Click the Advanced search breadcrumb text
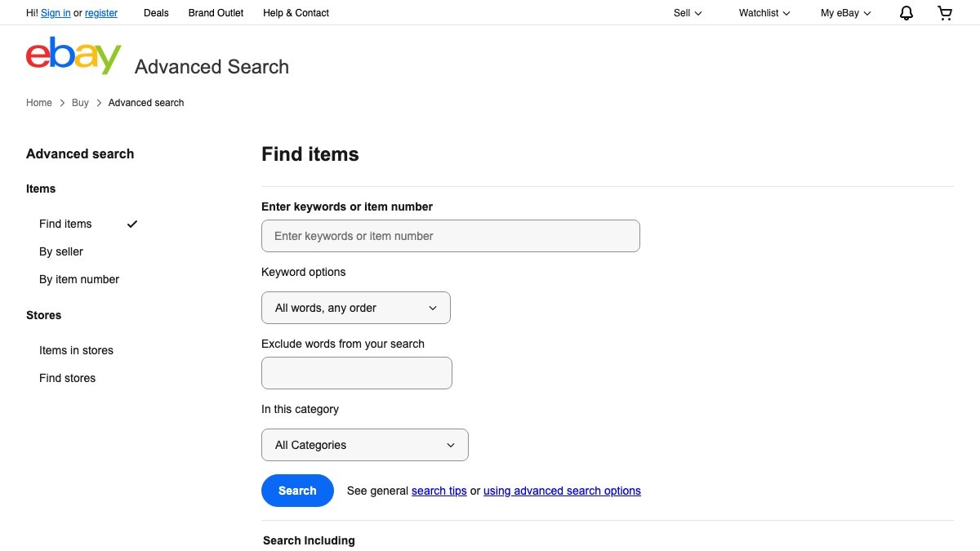The image size is (980, 551). click(x=146, y=103)
